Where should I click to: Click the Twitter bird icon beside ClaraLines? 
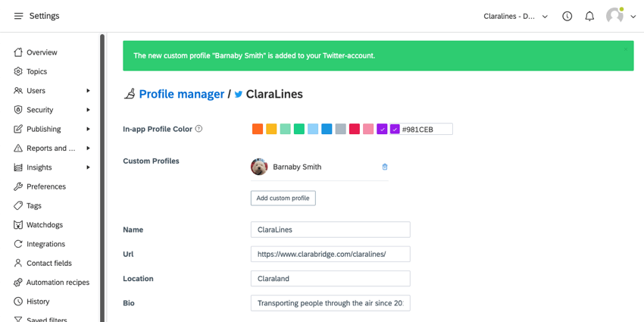pos(238,94)
